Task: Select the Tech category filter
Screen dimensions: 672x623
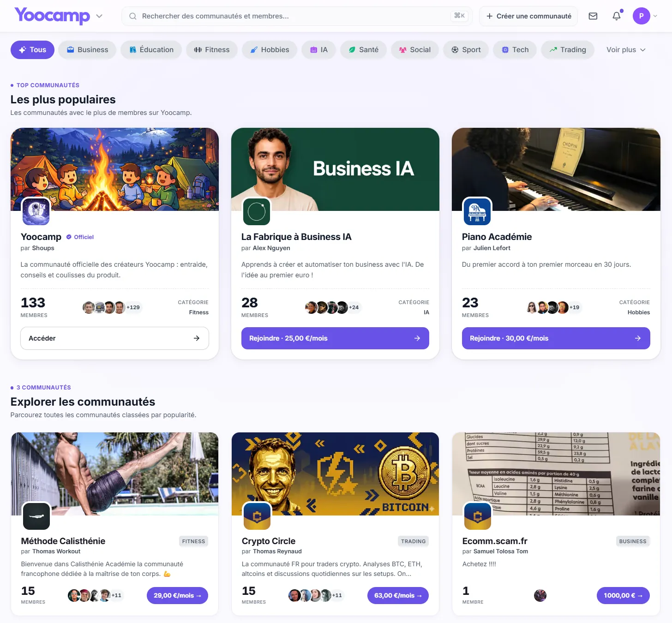Action: point(515,50)
